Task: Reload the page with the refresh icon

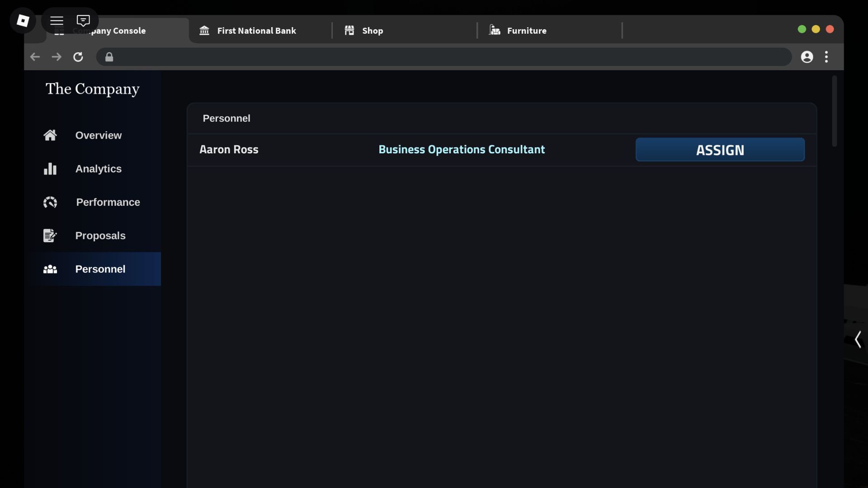Action: click(78, 57)
